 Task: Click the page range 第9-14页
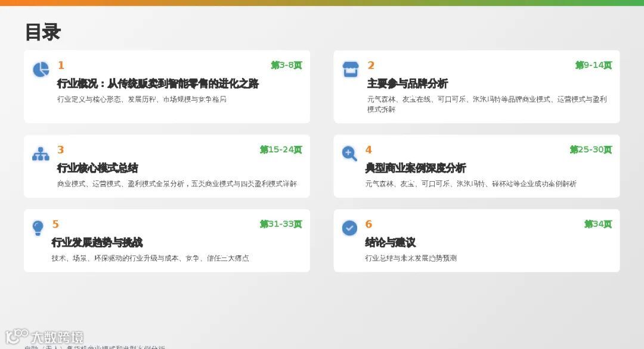[593, 65]
